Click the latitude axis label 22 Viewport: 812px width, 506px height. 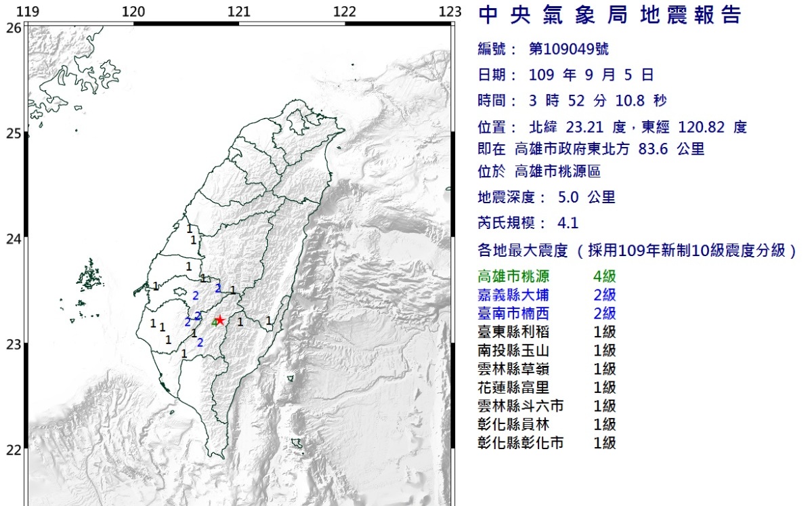tap(13, 450)
